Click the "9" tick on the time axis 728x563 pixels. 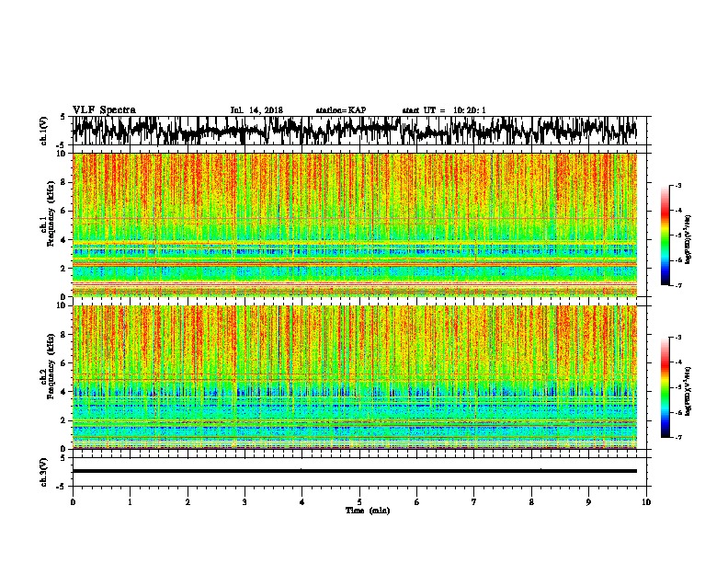[x=588, y=502]
